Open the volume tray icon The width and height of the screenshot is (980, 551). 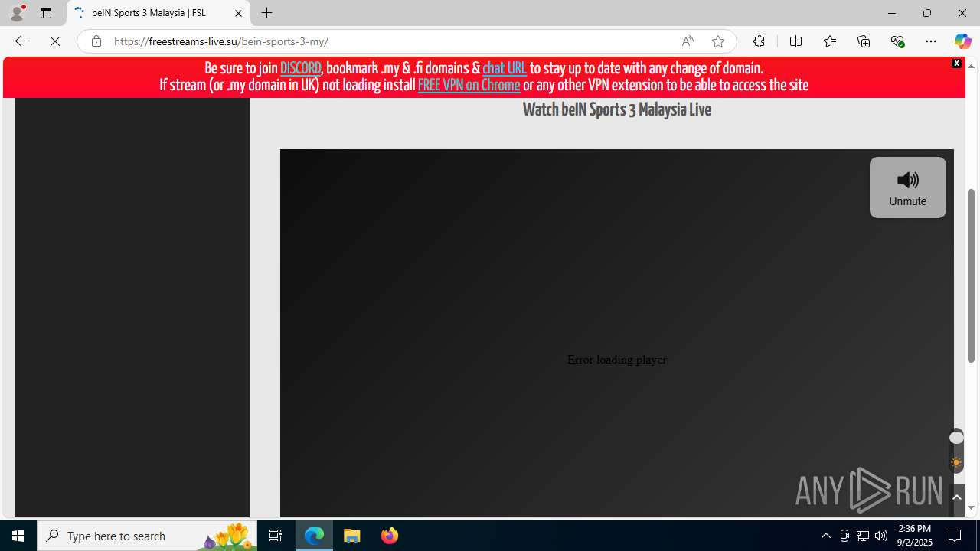coord(881,536)
